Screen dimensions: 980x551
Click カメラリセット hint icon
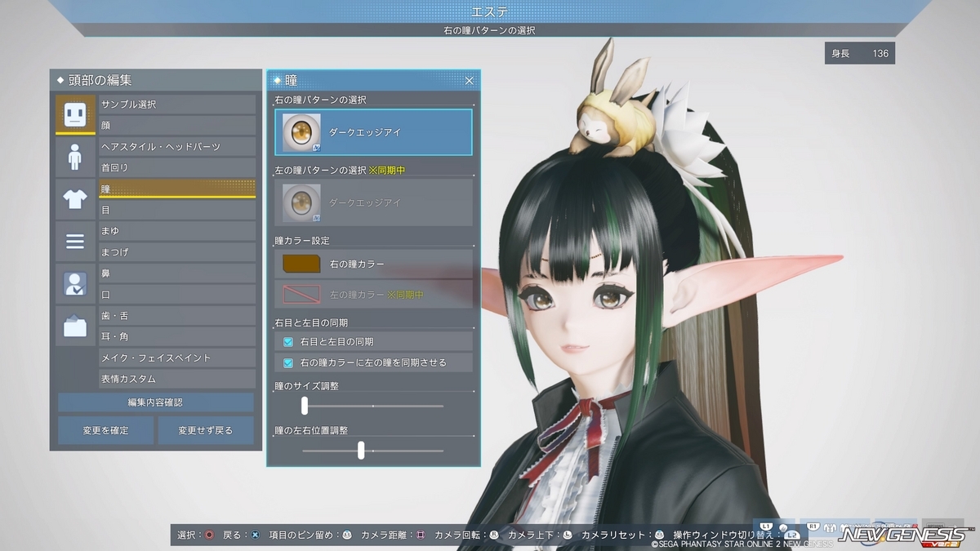point(659,535)
